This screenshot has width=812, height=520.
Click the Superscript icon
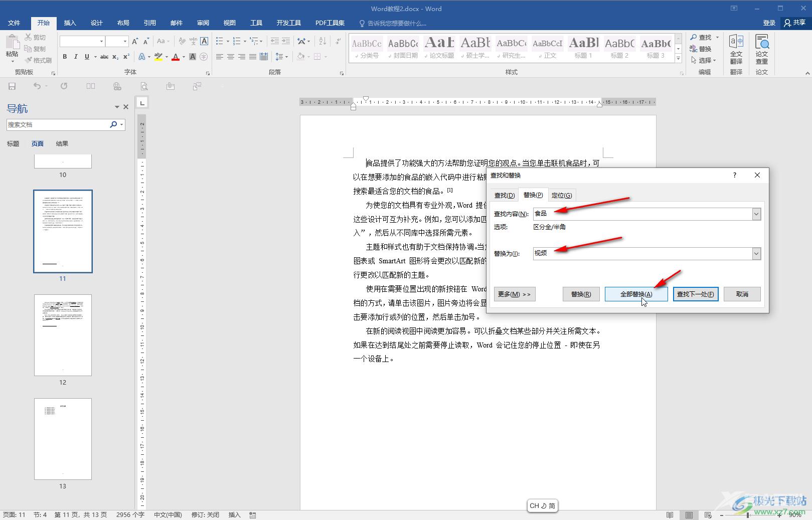(x=126, y=57)
